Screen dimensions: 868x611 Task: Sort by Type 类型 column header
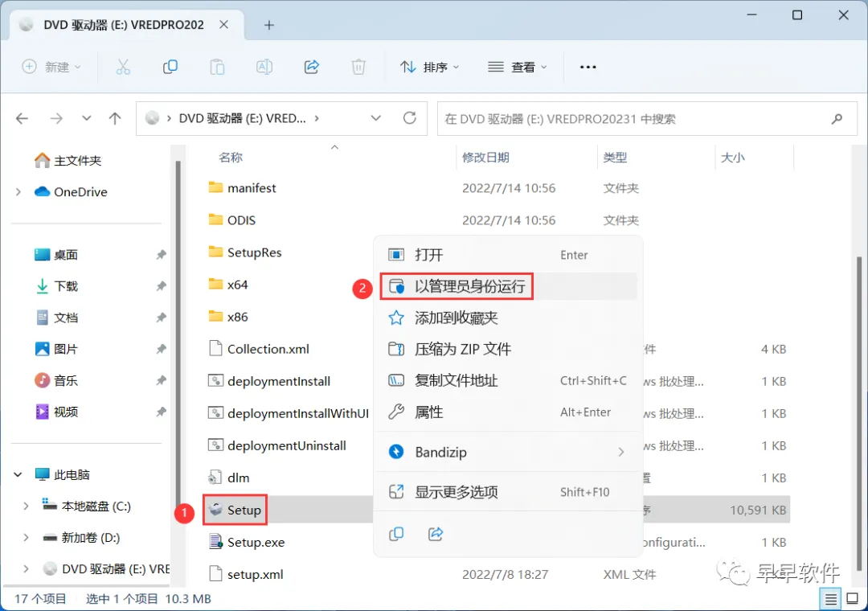click(x=615, y=158)
